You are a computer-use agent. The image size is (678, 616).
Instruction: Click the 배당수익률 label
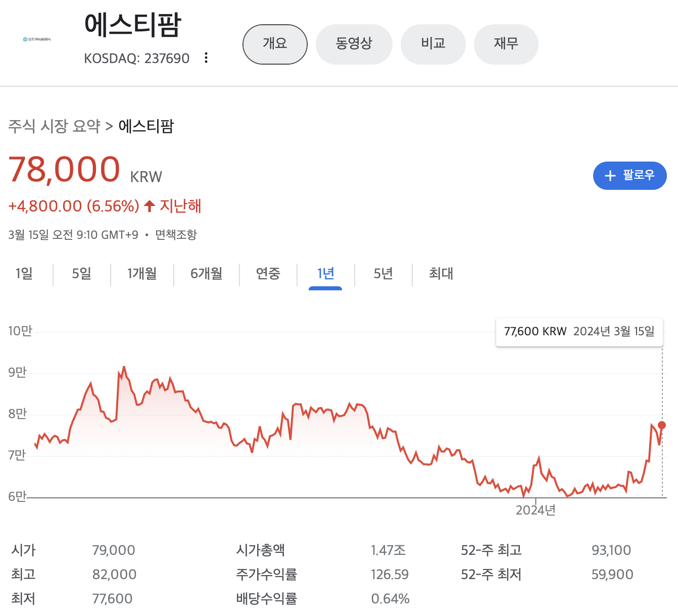[x=267, y=599]
